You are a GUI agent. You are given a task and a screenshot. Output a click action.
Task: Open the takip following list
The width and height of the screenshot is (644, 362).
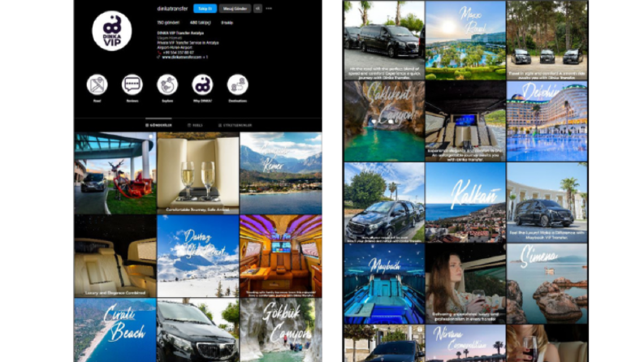(x=227, y=23)
